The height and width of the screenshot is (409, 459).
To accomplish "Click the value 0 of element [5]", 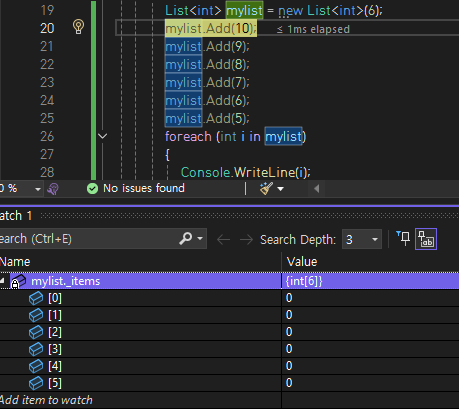I will coord(289,383).
